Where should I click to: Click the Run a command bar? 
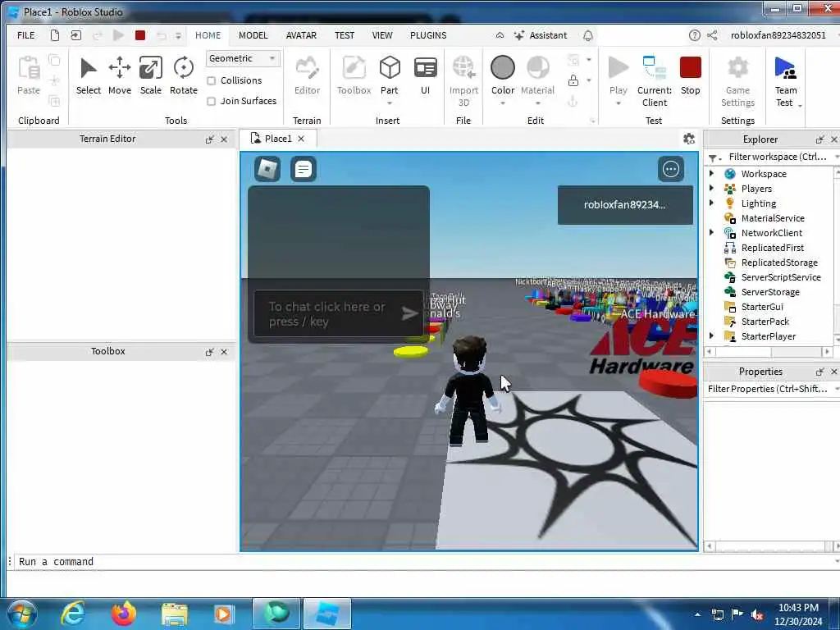(x=423, y=561)
